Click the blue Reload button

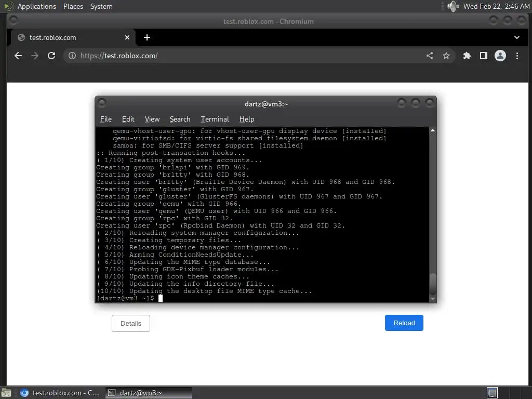point(404,323)
